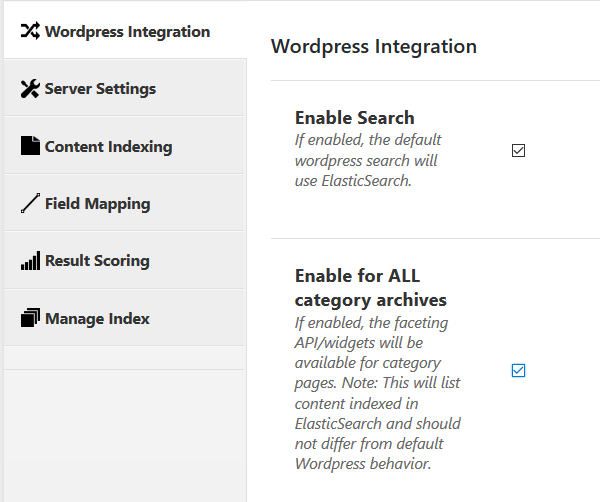This screenshot has width=600, height=502.
Task: Click the document icon for Content Indexing
Action: [30, 145]
